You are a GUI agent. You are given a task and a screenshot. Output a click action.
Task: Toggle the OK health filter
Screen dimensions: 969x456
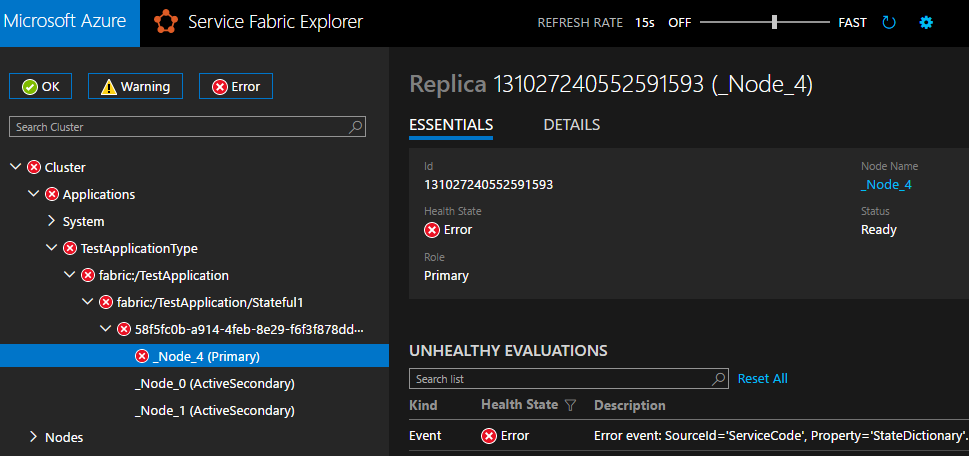coord(41,87)
